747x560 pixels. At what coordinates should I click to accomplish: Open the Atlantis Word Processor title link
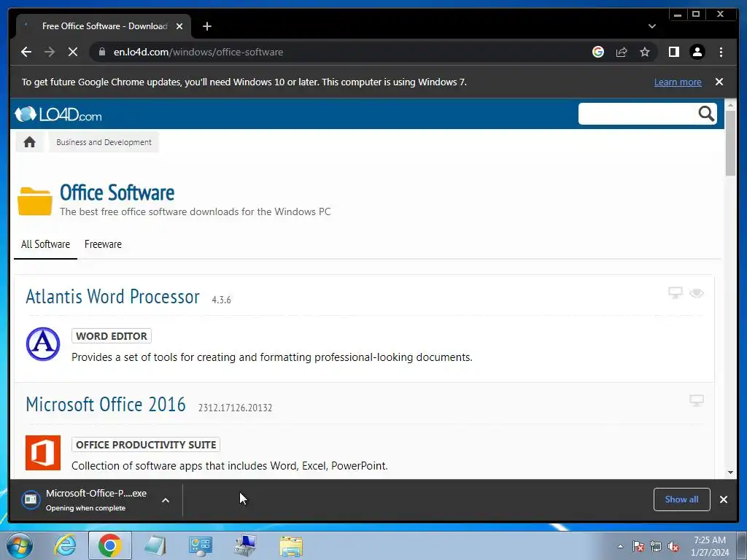pyautogui.click(x=112, y=297)
